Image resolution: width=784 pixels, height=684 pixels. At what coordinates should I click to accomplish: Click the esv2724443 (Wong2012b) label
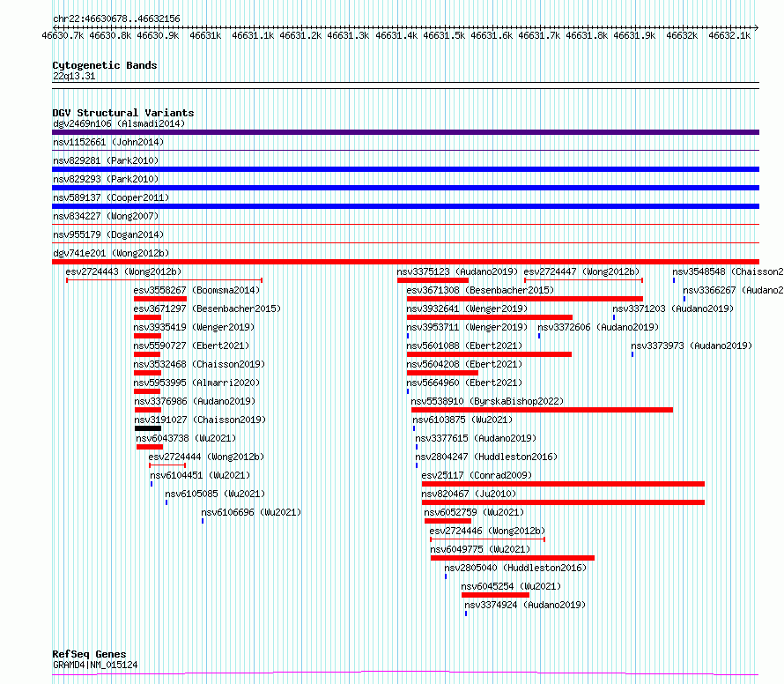[123, 271]
